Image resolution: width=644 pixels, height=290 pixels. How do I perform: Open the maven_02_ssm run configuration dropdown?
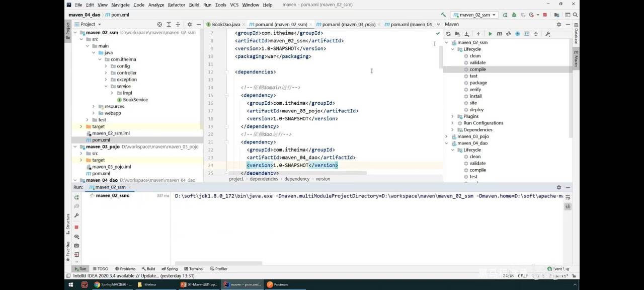coord(474,15)
